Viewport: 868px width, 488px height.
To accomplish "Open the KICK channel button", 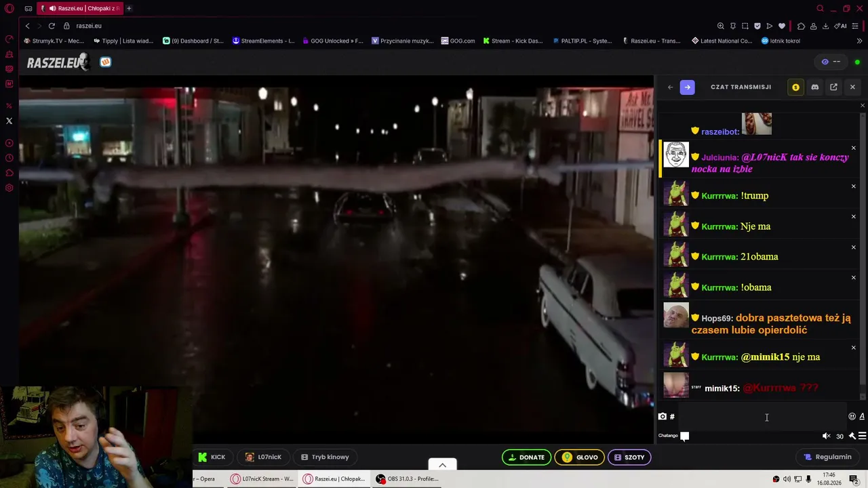I will pyautogui.click(x=212, y=457).
